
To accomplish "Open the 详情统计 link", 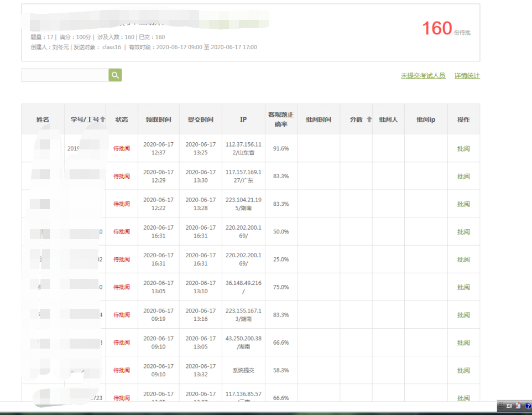I will tap(467, 76).
